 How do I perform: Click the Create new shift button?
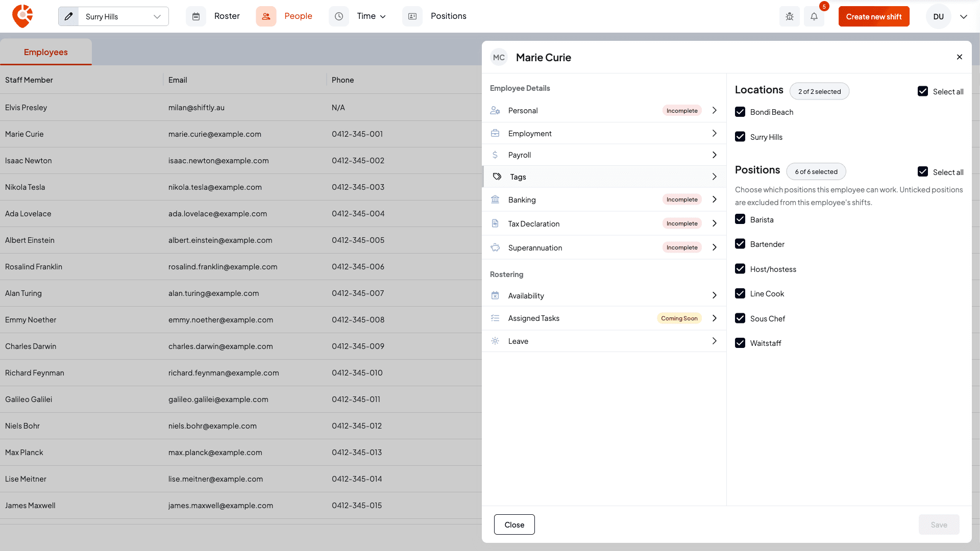(x=874, y=16)
